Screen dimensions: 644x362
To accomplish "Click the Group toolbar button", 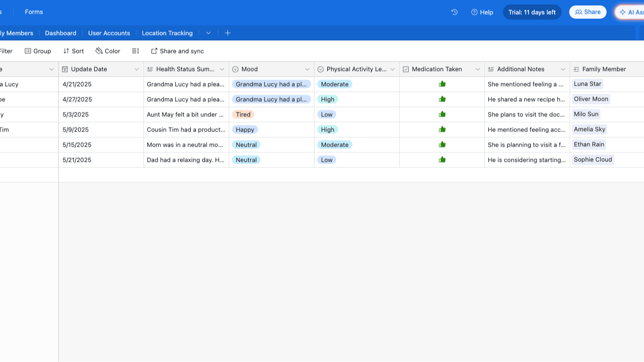I will pos(38,51).
